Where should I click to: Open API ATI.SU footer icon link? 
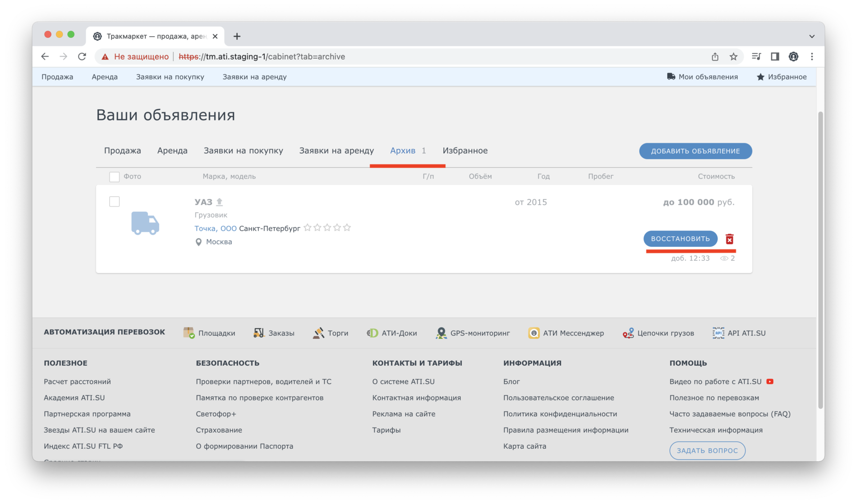tap(739, 333)
